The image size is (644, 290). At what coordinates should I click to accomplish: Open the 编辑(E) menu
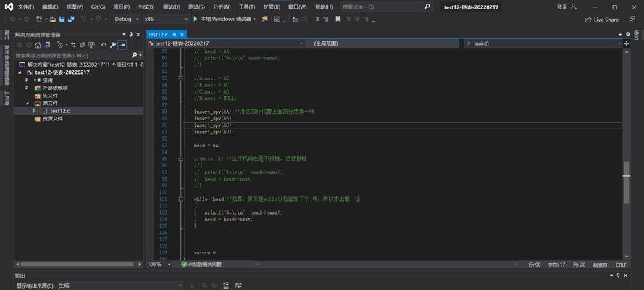click(50, 7)
